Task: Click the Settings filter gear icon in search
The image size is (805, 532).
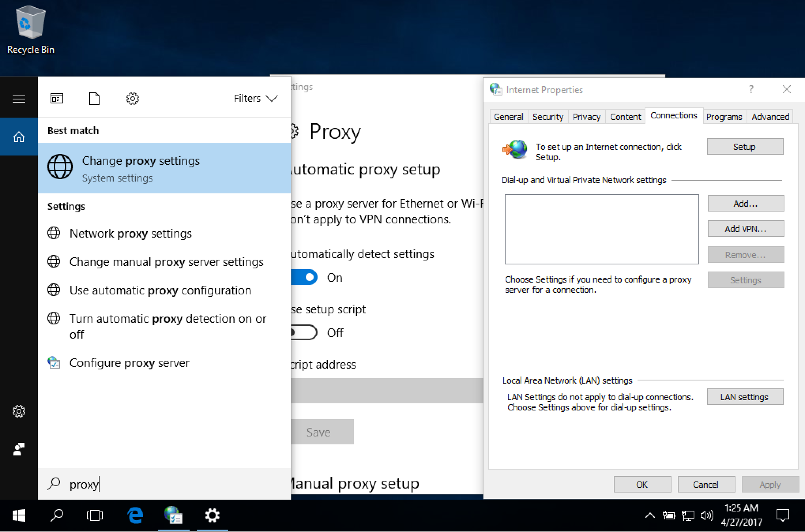Action: coord(133,98)
